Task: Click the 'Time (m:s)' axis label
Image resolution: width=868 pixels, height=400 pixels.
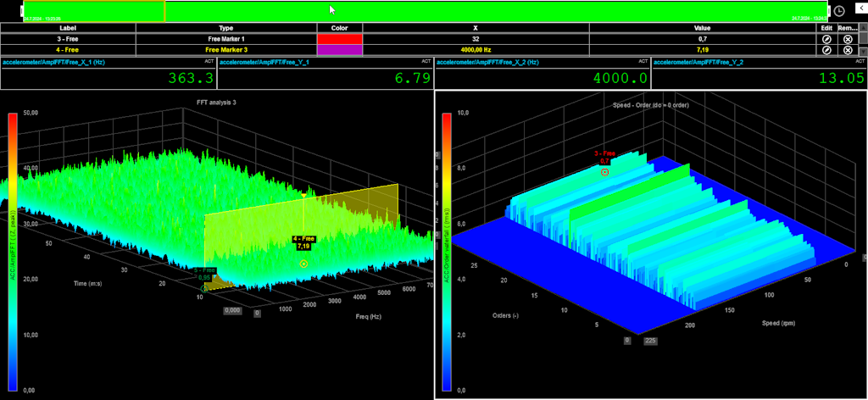Action: point(87,283)
